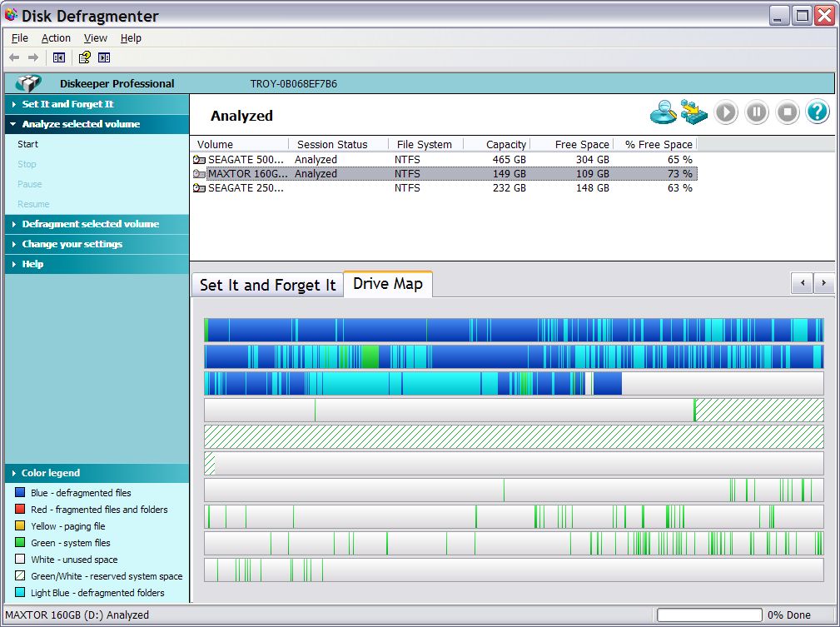Viewport: 840px width, 627px height.
Task: Collapse the Analyze selected volume section
Action: 81,124
